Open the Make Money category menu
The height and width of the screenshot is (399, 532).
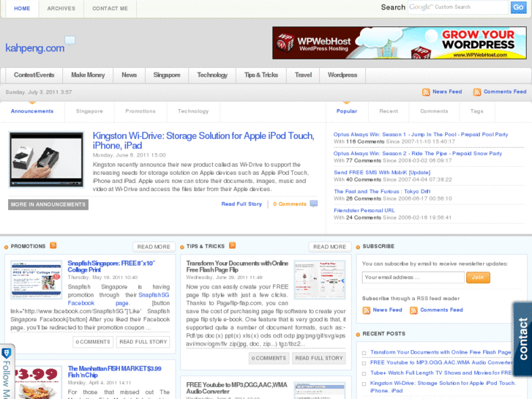[x=88, y=75]
